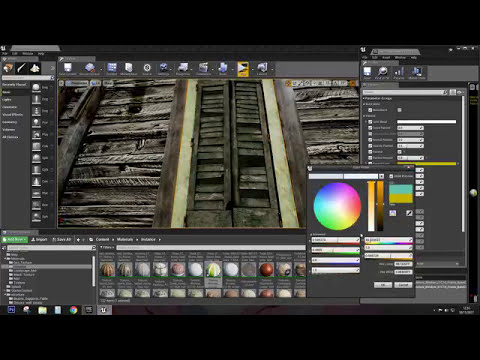The image size is (480, 360).
Task: Select the Cone shape placement icon
Action: (36, 181)
